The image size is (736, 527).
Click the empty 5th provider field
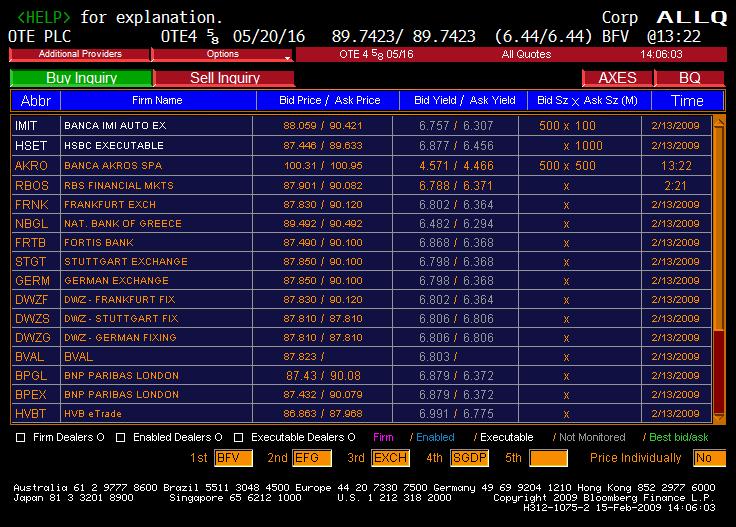[548, 458]
